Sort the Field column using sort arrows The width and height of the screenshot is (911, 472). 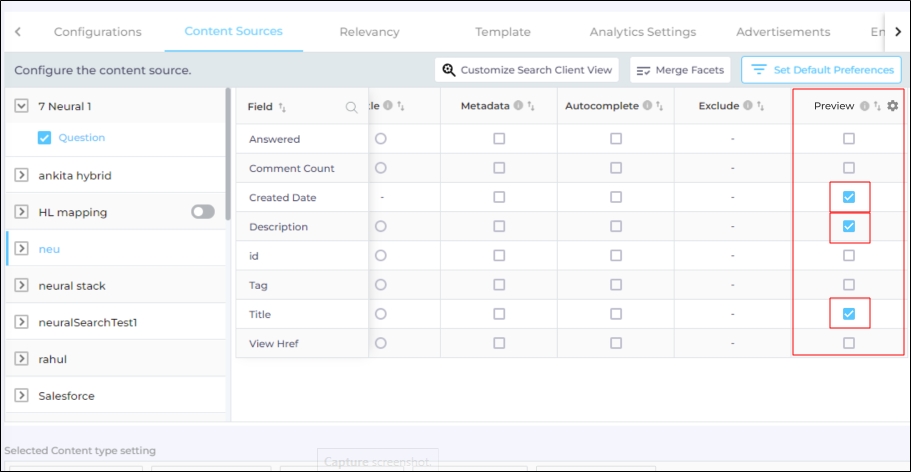pos(282,107)
